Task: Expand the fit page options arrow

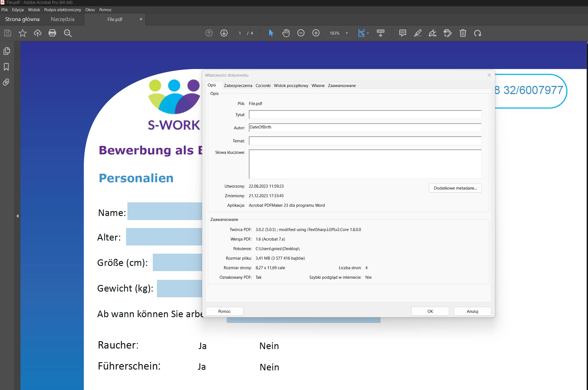Action: 368,33
